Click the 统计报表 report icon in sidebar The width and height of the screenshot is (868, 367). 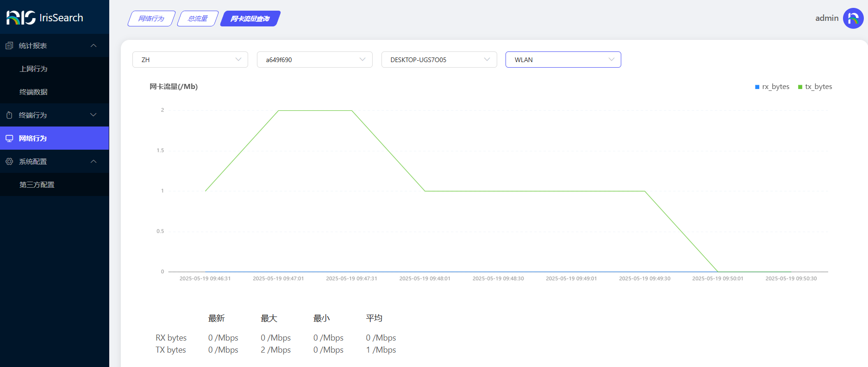[x=9, y=45]
